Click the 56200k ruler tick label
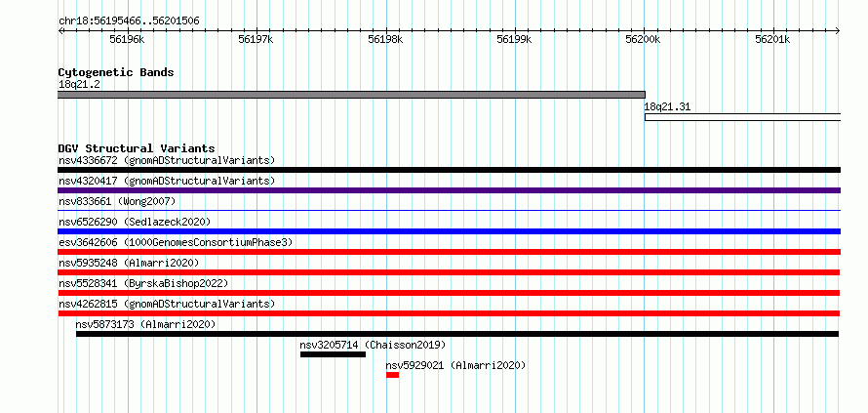 pos(644,39)
